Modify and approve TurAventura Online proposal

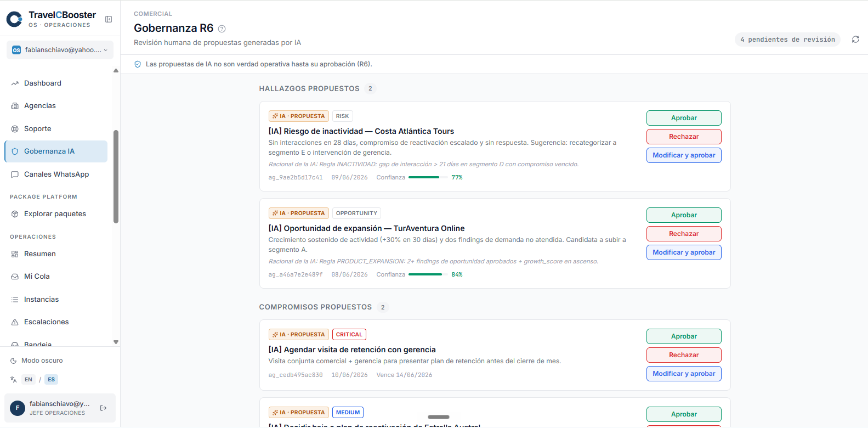(x=684, y=252)
